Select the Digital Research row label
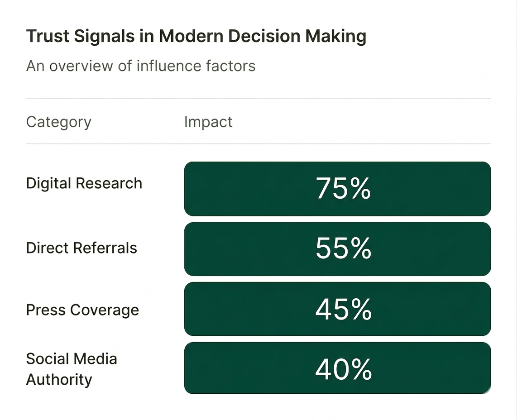 (84, 183)
